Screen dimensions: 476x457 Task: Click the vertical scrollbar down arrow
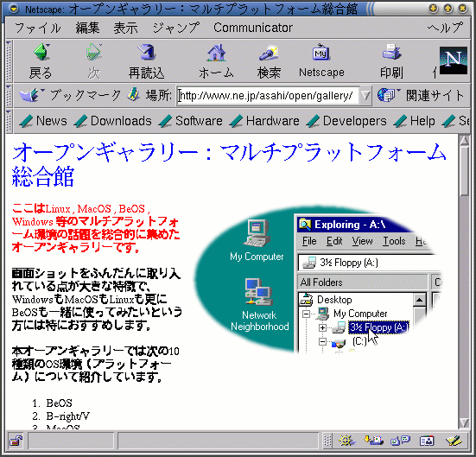(x=464, y=422)
